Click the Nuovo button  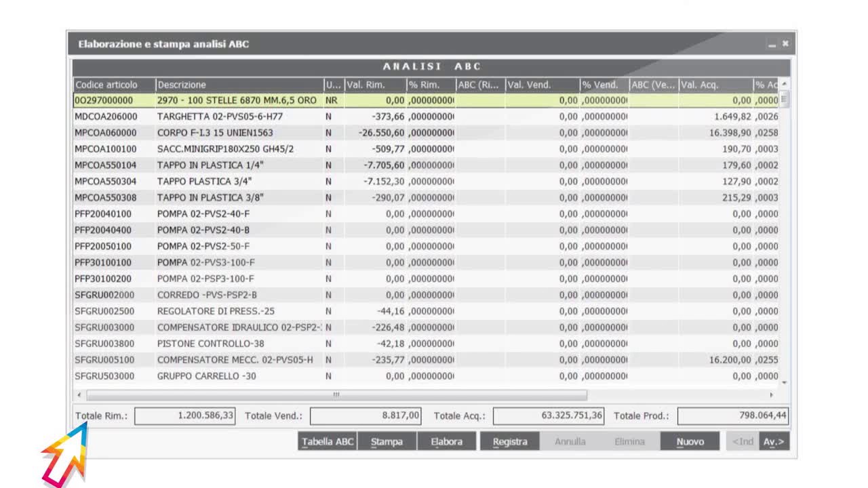(690, 441)
